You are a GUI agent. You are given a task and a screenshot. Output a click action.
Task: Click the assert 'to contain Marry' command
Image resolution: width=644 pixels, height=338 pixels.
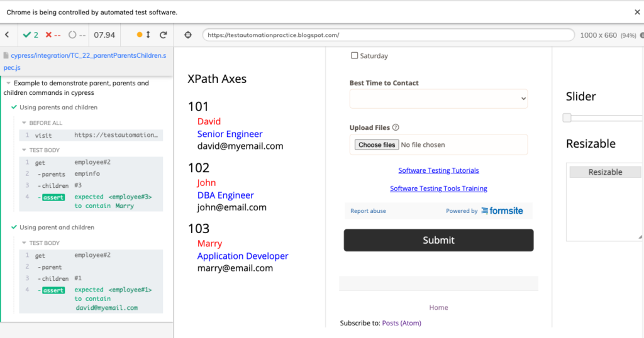point(91,202)
